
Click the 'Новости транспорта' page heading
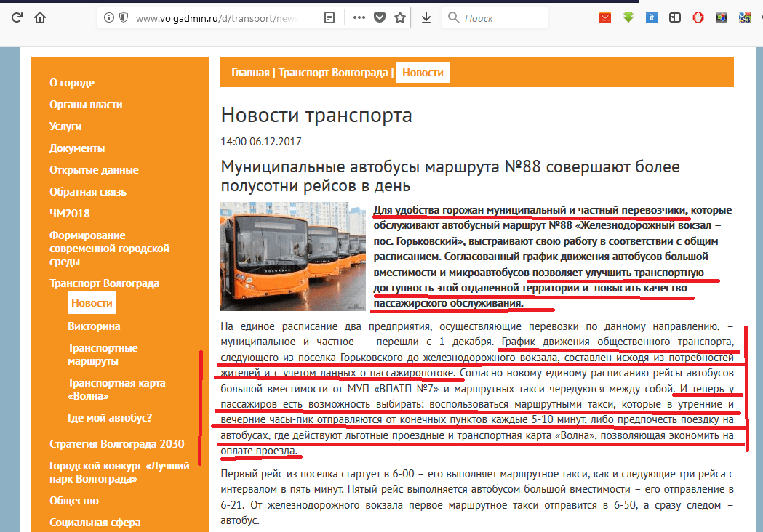pos(316,116)
